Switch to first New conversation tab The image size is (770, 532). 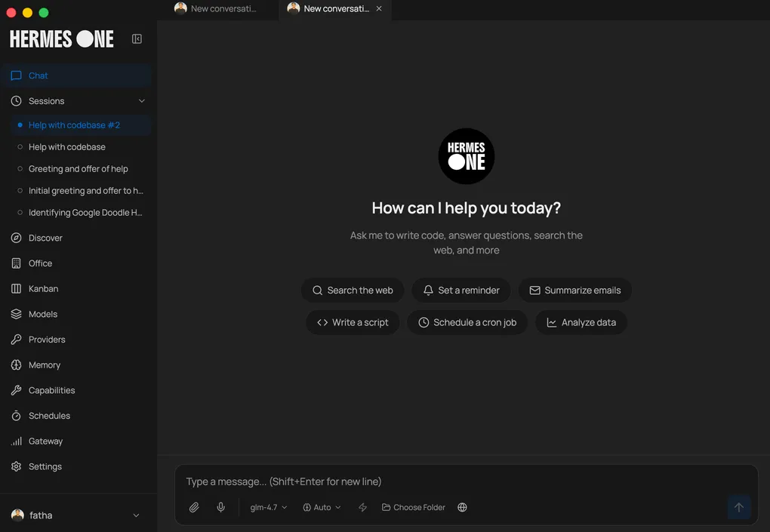[217, 9]
